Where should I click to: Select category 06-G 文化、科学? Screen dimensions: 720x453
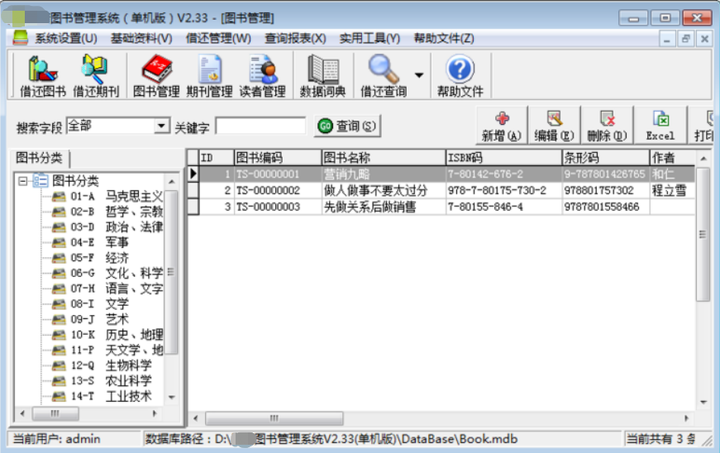click(x=117, y=273)
